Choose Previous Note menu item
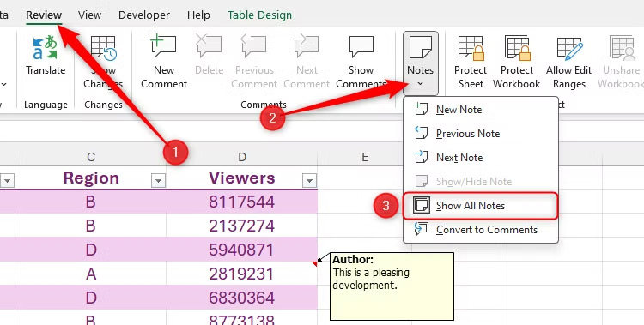Viewport: 644px width, 325px height. (481, 134)
